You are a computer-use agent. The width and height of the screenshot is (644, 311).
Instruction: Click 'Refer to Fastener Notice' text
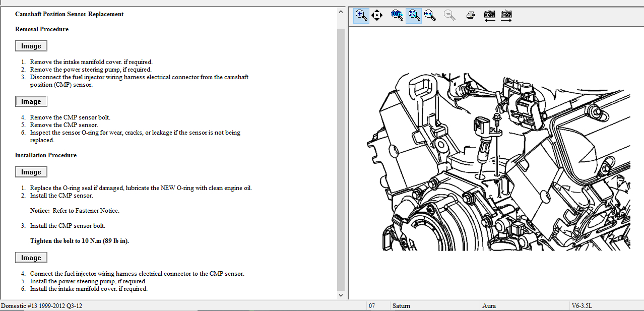[x=86, y=211]
